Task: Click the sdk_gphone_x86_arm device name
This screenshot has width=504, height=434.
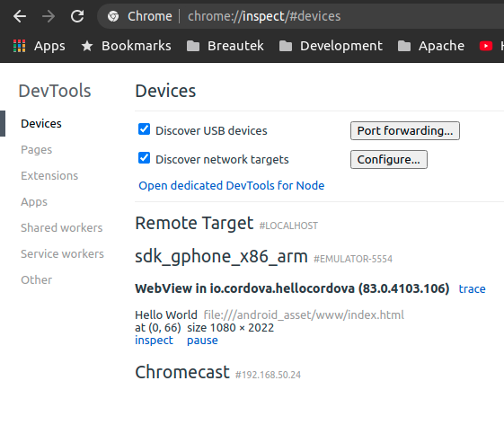Action: pos(221,257)
